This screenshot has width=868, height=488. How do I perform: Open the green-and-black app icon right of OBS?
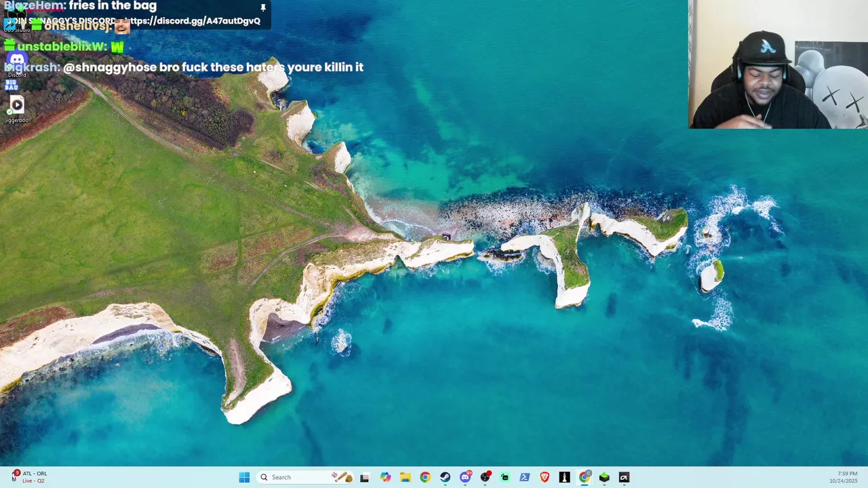tap(505, 477)
